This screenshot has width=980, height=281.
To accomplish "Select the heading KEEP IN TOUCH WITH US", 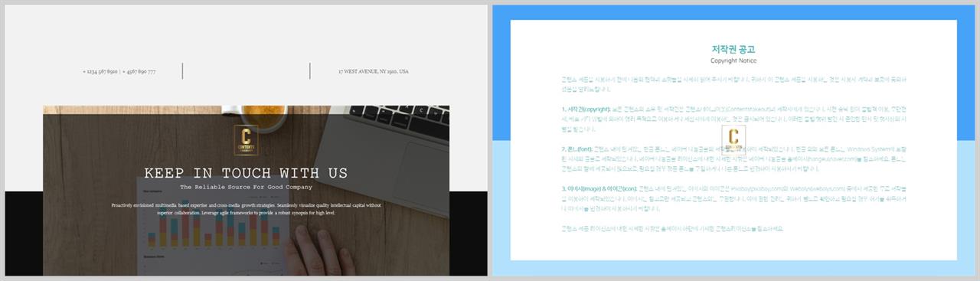I will (x=246, y=173).
